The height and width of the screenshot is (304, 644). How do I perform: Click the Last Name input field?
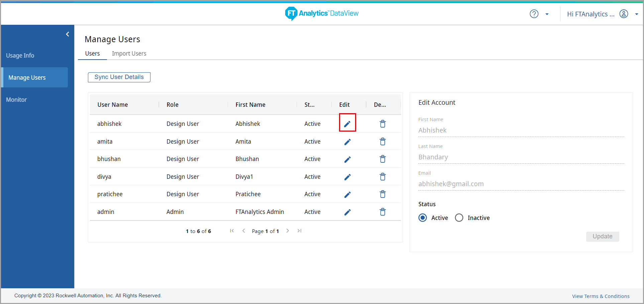[521, 157]
